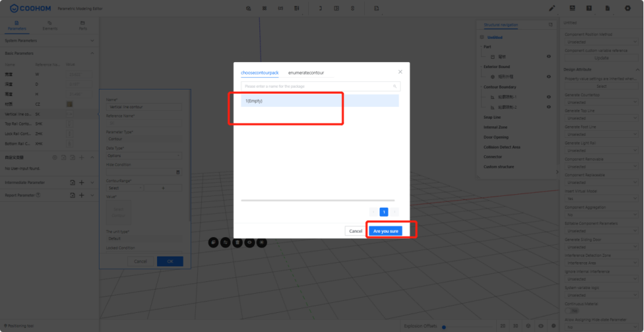This screenshot has height=332, width=644.
Task: Switch to the Elements tab
Action: [x=50, y=26]
